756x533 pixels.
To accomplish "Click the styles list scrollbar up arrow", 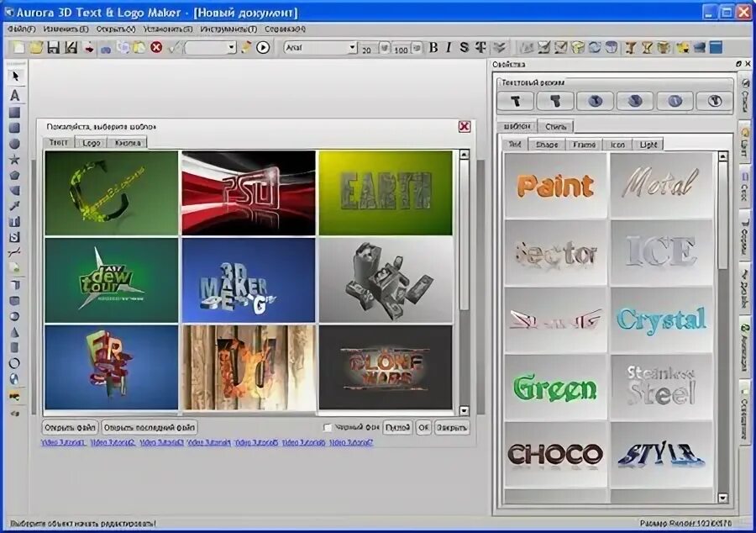I will [722, 156].
